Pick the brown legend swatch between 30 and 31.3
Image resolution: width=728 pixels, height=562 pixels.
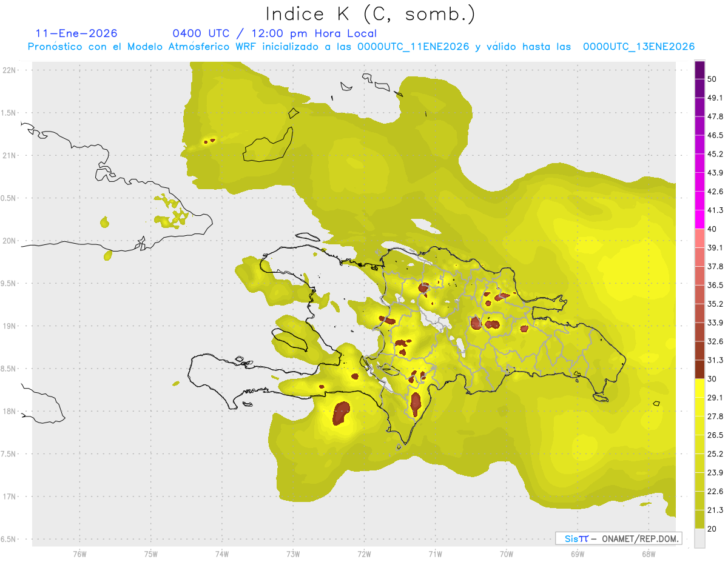click(700, 369)
